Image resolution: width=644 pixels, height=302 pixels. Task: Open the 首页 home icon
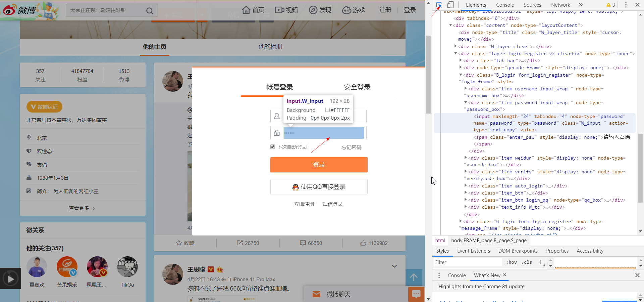coord(246,10)
